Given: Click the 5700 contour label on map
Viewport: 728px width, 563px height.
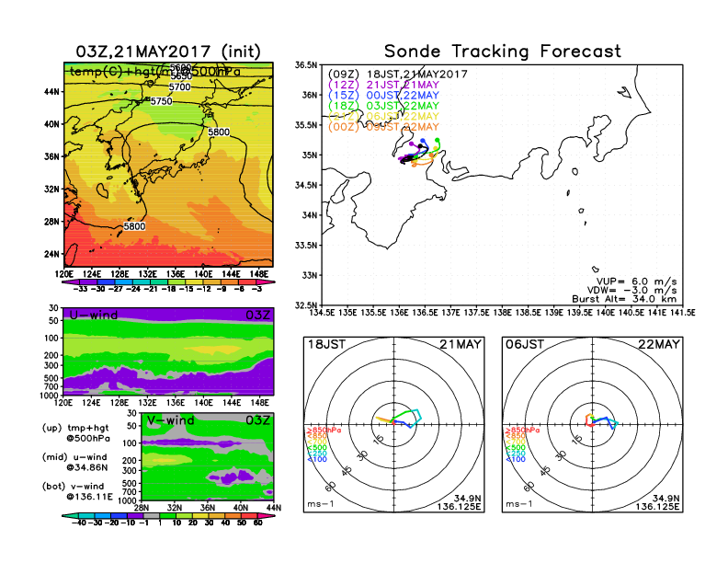Looking at the screenshot, I should (x=180, y=86).
